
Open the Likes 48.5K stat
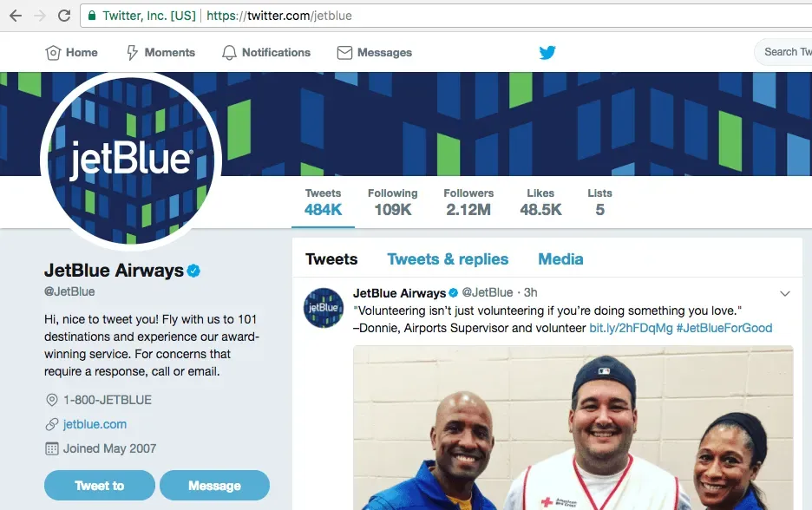click(540, 202)
